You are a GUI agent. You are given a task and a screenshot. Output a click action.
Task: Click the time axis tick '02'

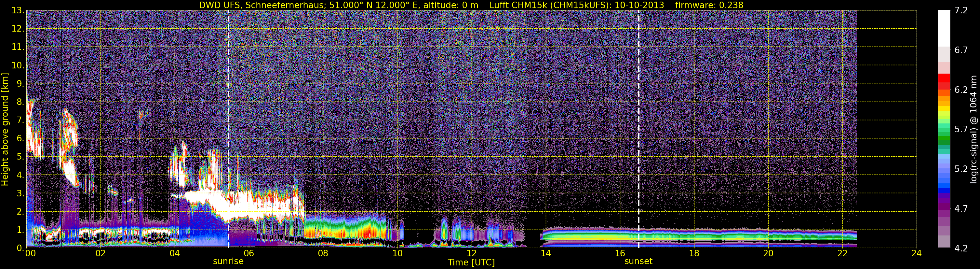tap(100, 253)
